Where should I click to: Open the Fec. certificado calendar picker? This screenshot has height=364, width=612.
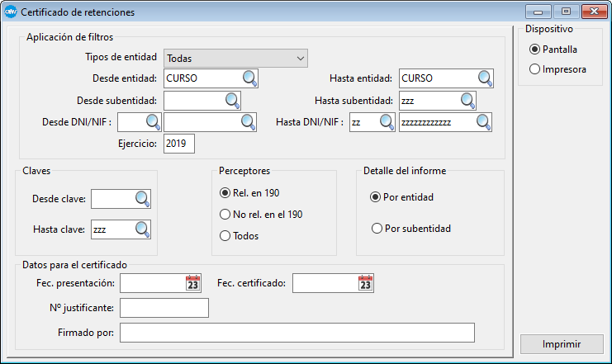[366, 283]
